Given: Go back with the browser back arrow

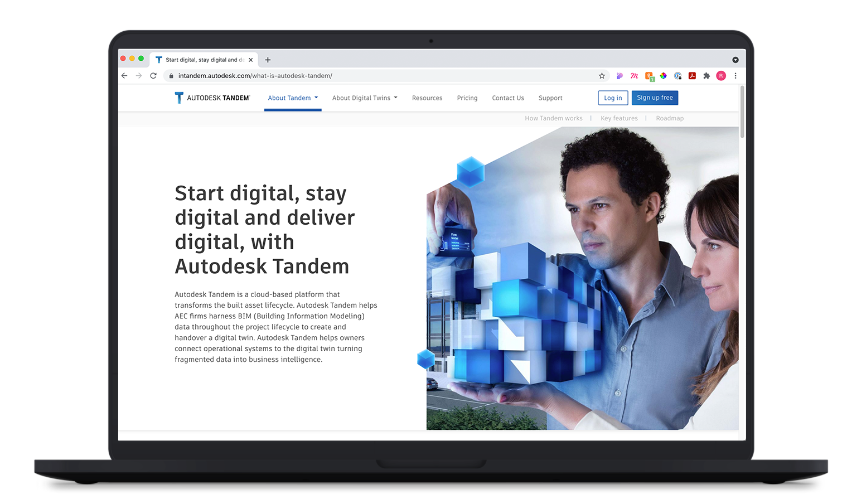Looking at the screenshot, I should click(124, 76).
